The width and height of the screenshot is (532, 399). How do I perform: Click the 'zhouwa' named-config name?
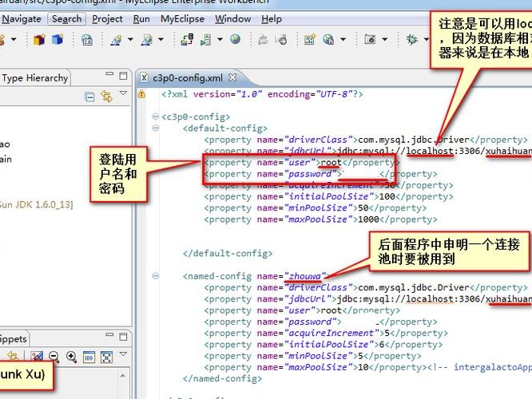(x=304, y=276)
